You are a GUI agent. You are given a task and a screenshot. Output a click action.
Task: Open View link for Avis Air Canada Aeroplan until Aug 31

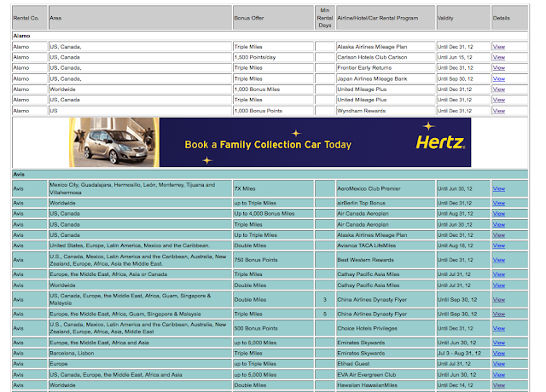[x=498, y=213]
